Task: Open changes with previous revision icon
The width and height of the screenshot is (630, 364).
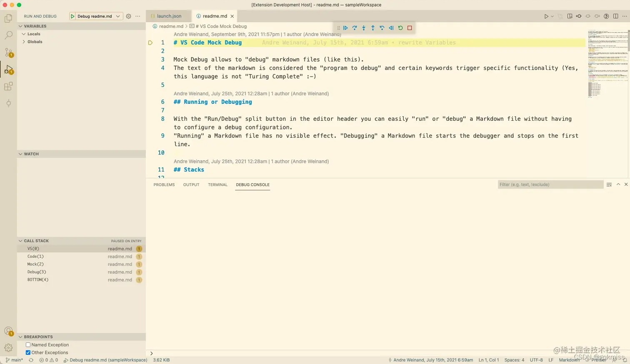Action: (x=579, y=16)
